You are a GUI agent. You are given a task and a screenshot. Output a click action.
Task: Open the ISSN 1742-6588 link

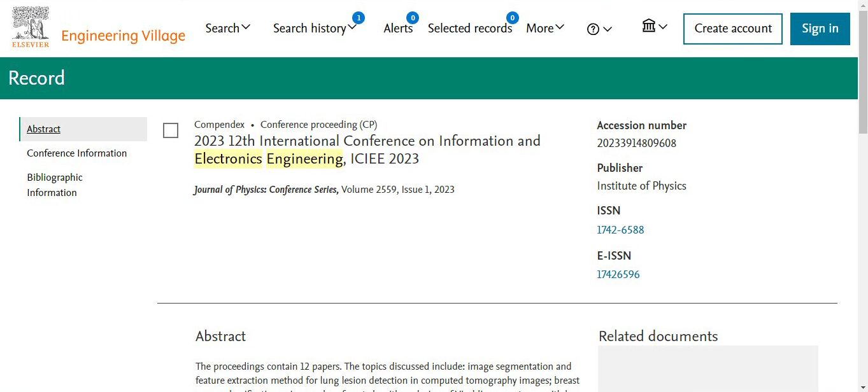tap(620, 230)
